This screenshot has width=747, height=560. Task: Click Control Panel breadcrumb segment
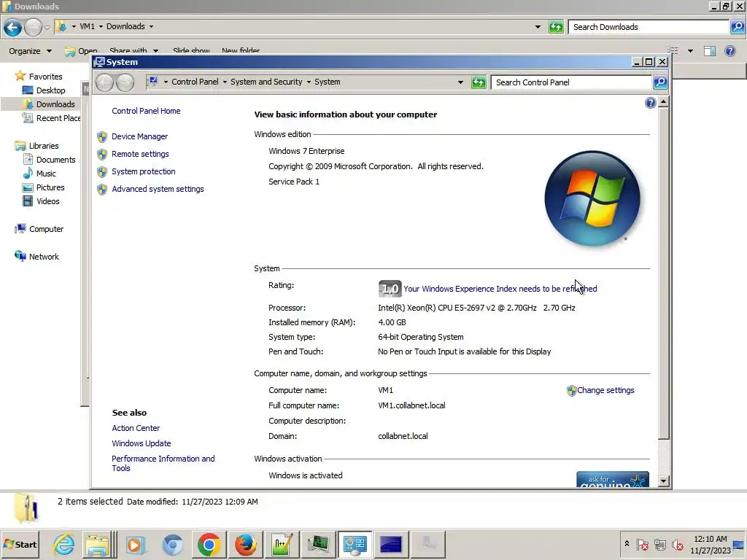(195, 82)
